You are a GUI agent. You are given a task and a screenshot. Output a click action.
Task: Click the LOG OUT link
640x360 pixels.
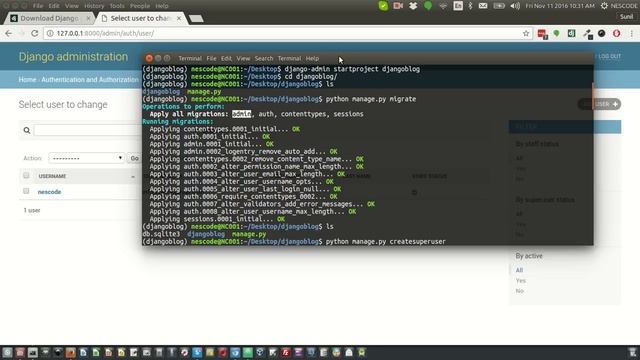coord(609,56)
